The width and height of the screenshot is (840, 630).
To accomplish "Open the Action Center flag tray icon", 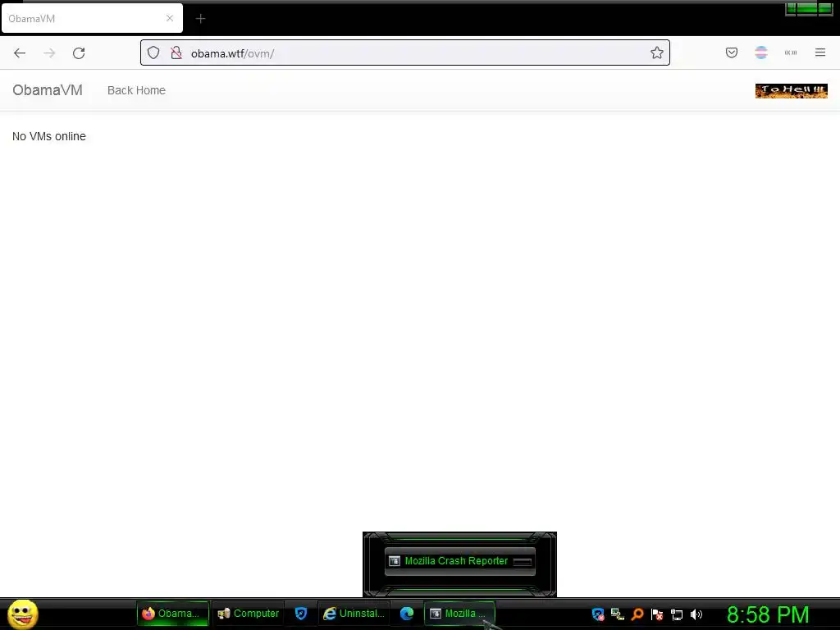I will [x=657, y=614].
